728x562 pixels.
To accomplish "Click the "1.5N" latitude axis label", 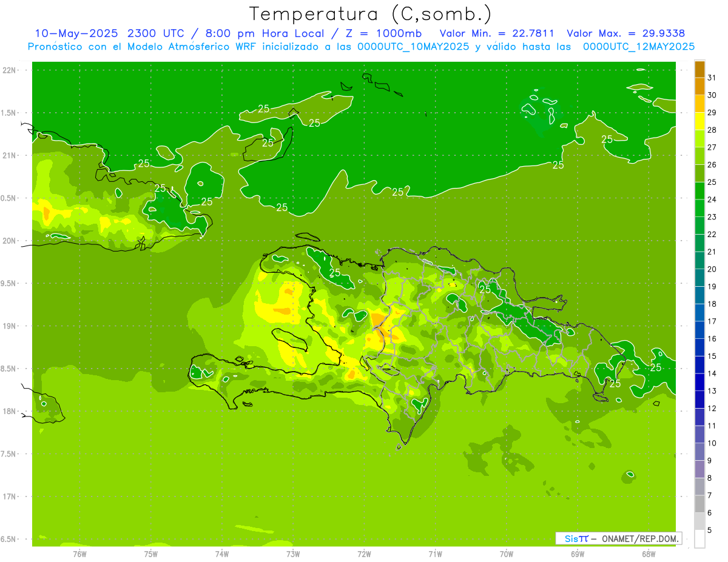I will pyautogui.click(x=9, y=113).
